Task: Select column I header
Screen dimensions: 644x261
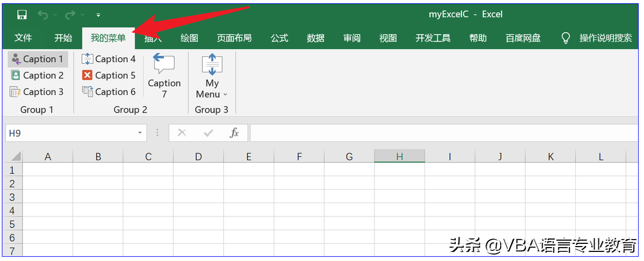Action: click(x=450, y=156)
